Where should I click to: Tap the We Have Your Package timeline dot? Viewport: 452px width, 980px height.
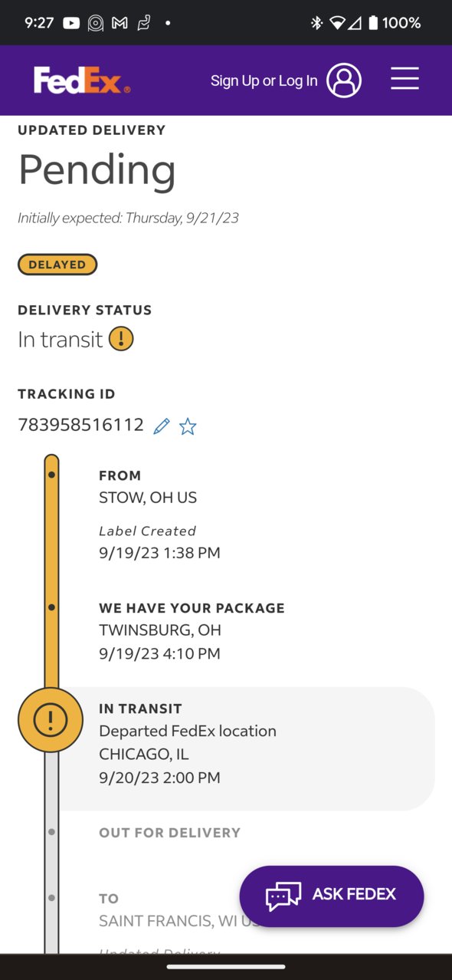[x=51, y=607]
